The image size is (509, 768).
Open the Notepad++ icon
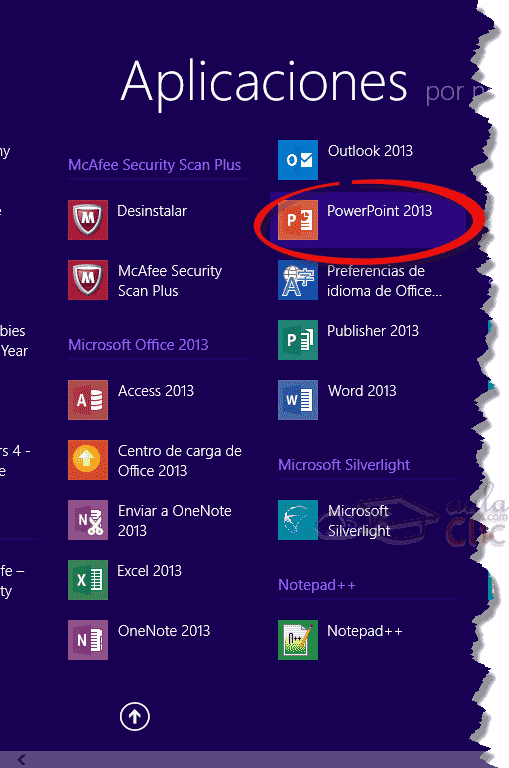click(298, 640)
